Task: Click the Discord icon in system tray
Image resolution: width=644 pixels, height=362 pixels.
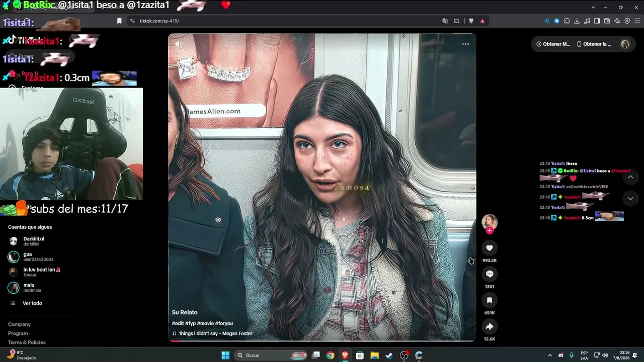Action: (x=561, y=355)
